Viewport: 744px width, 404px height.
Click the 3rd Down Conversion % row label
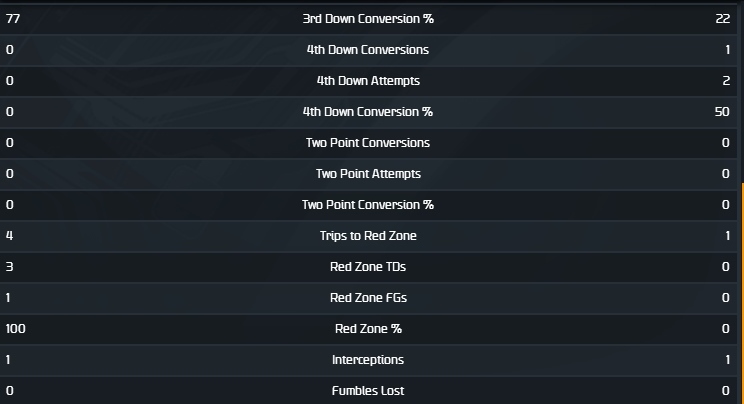368,19
